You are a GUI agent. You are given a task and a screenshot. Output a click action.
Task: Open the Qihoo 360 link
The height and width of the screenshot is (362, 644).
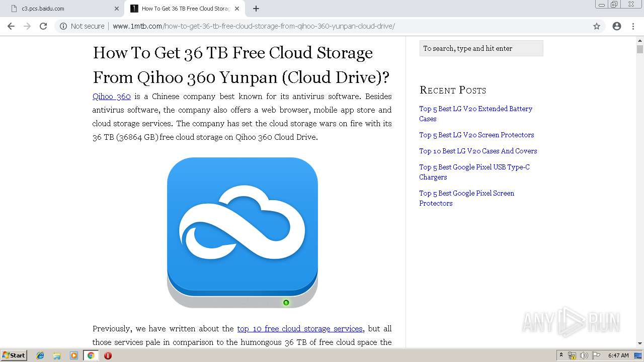112,96
